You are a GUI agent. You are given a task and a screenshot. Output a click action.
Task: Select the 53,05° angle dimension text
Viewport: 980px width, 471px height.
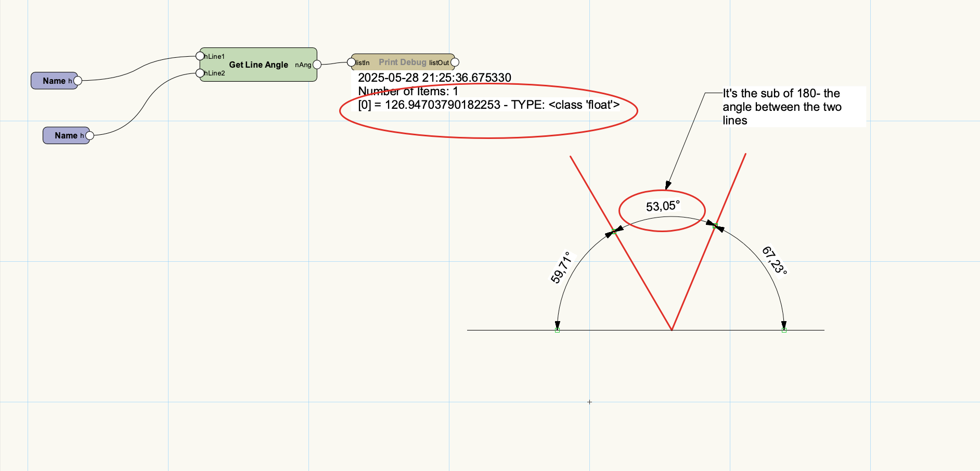click(663, 207)
